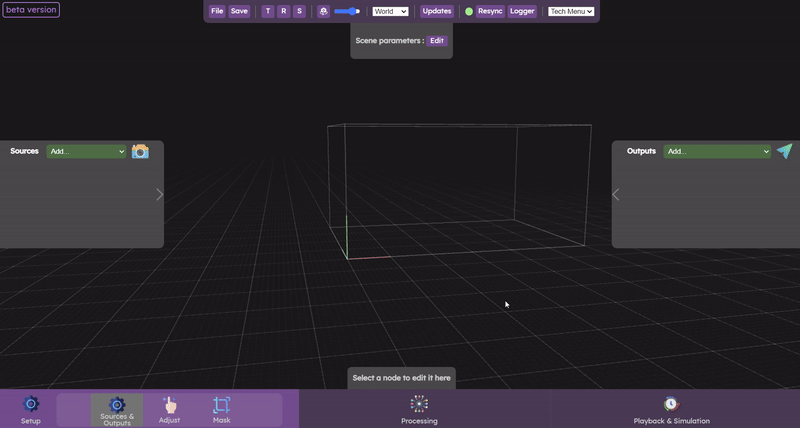Collapse the Outputs panel chevron
Image resolution: width=800 pixels, height=428 pixels.
[616, 194]
